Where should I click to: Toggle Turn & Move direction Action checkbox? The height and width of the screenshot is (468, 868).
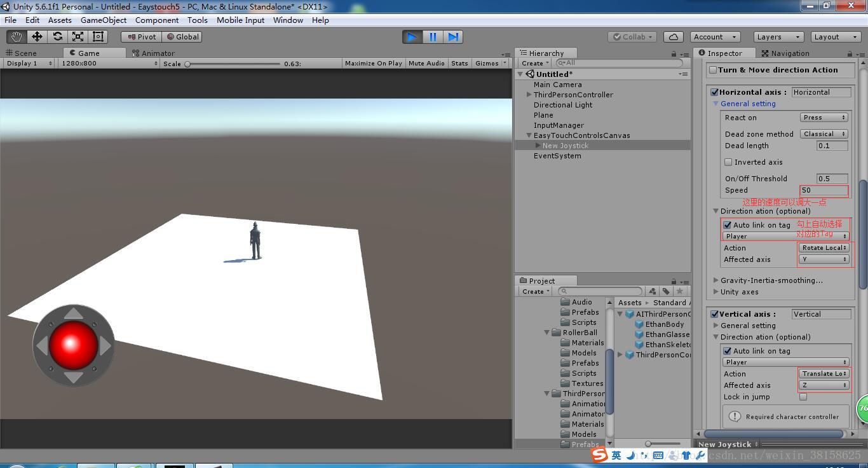(x=713, y=71)
